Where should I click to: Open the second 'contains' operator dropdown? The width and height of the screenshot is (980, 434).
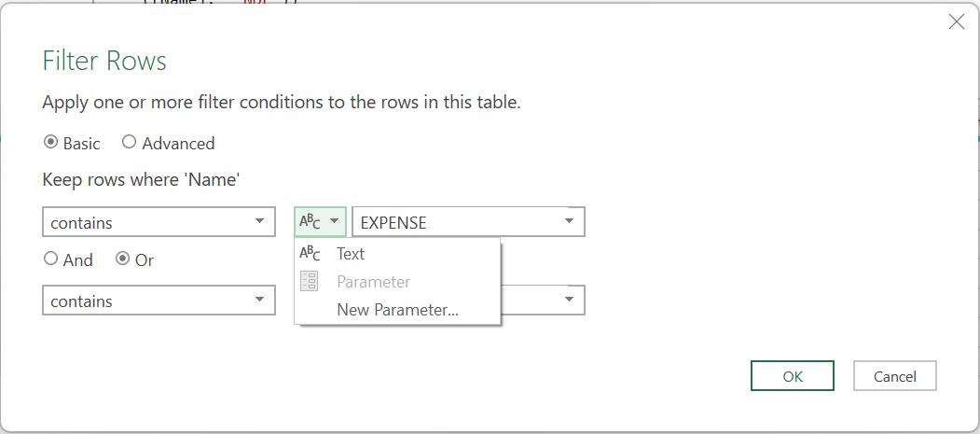click(159, 301)
